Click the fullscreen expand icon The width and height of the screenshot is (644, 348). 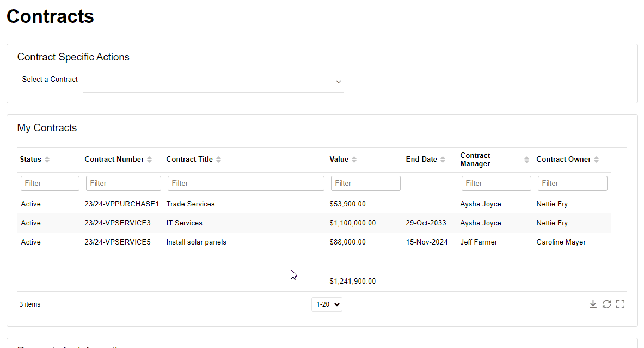coord(620,304)
